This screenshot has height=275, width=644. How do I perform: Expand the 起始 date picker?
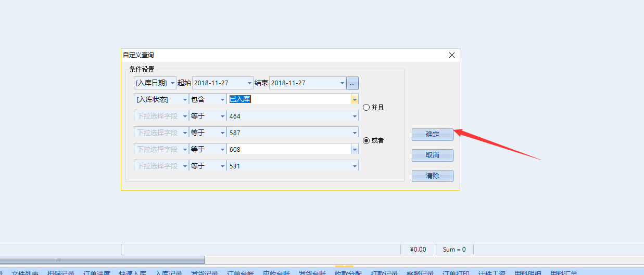(x=249, y=83)
